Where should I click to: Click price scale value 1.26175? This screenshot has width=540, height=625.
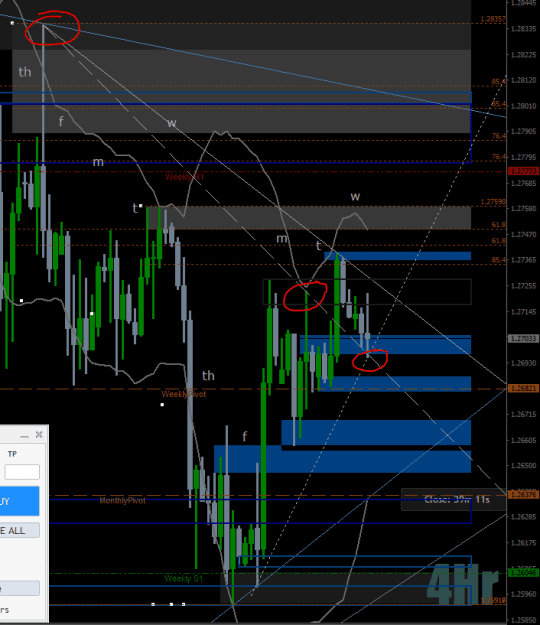click(524, 543)
